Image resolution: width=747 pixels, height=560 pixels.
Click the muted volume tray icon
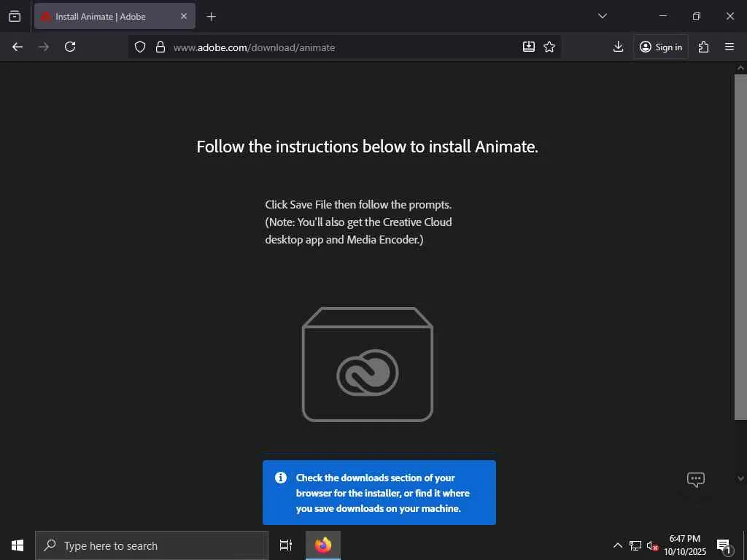point(653,545)
